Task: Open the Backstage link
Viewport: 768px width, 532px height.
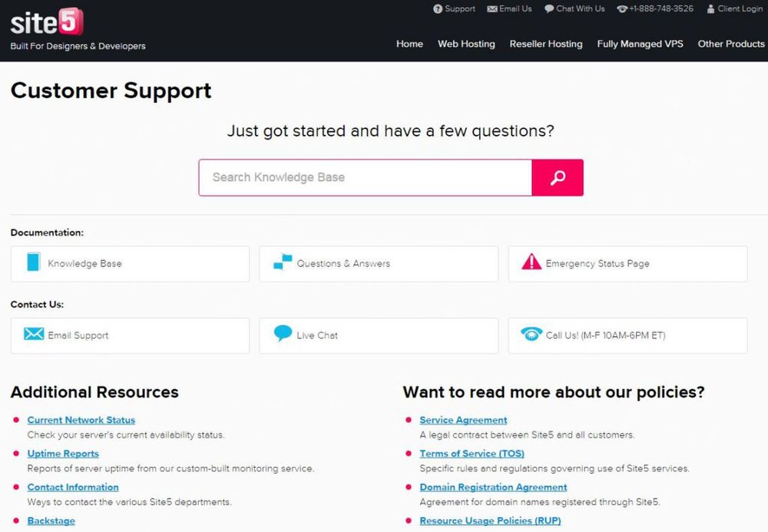Action: click(51, 520)
